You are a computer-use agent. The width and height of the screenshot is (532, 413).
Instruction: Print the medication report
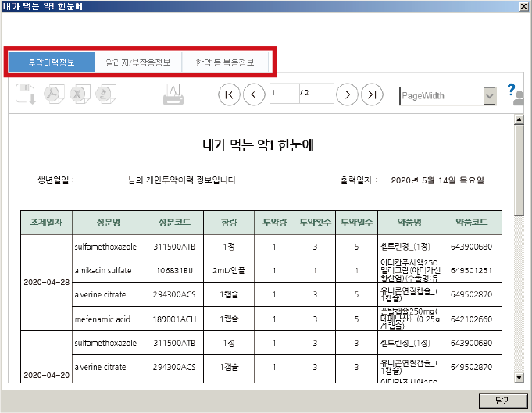(173, 94)
